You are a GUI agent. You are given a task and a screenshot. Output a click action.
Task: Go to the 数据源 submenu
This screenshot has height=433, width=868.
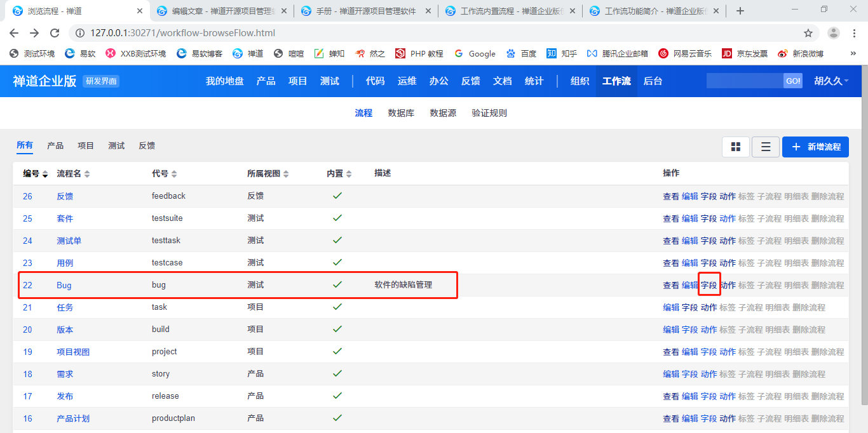tap(443, 113)
